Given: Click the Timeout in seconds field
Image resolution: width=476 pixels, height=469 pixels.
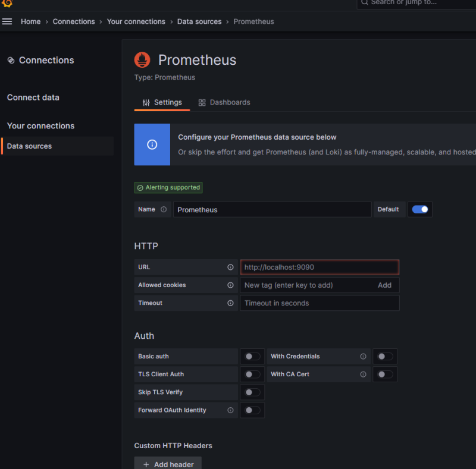Looking at the screenshot, I should tap(319, 303).
